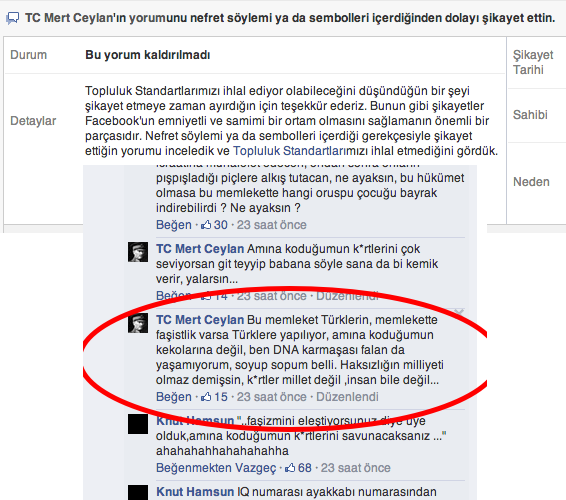The width and height of the screenshot is (566, 500).
Task: Click the Neden label in sidebar
Action: (531, 182)
